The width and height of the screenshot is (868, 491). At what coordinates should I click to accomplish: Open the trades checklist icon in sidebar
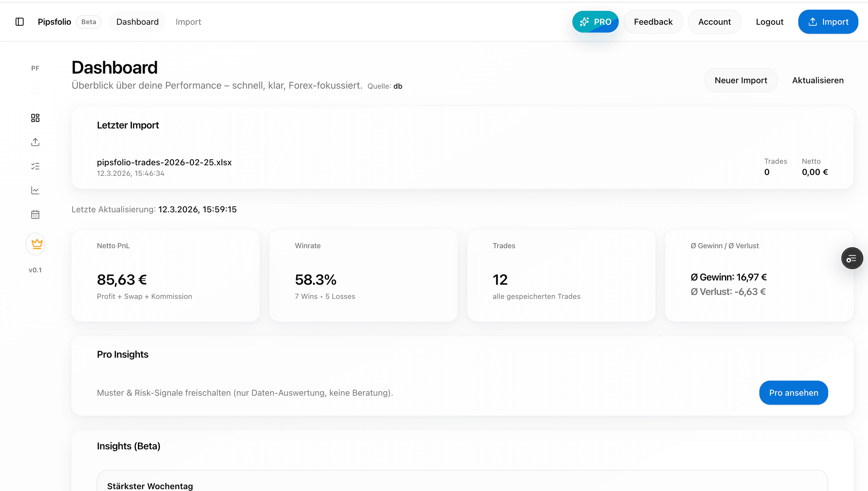coord(35,166)
